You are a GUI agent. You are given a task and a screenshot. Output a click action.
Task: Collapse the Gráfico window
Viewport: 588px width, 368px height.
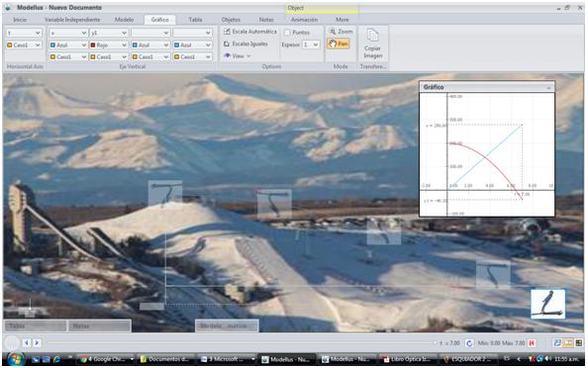pyautogui.click(x=548, y=88)
